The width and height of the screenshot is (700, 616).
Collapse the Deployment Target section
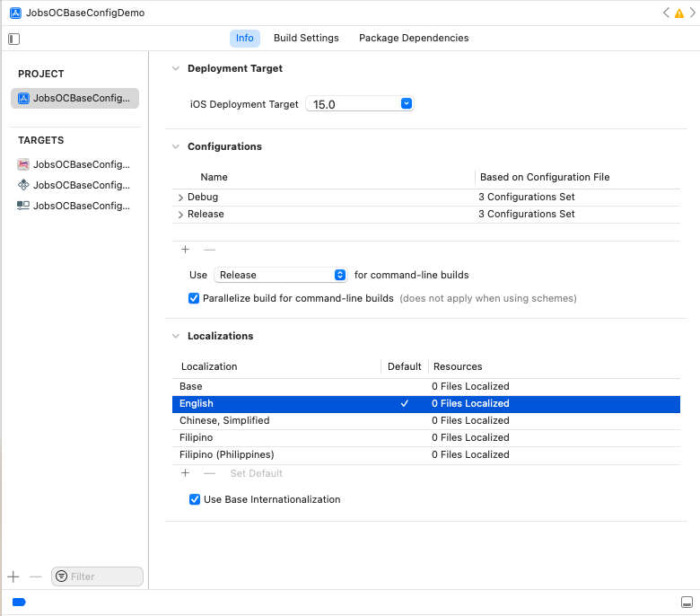[176, 68]
